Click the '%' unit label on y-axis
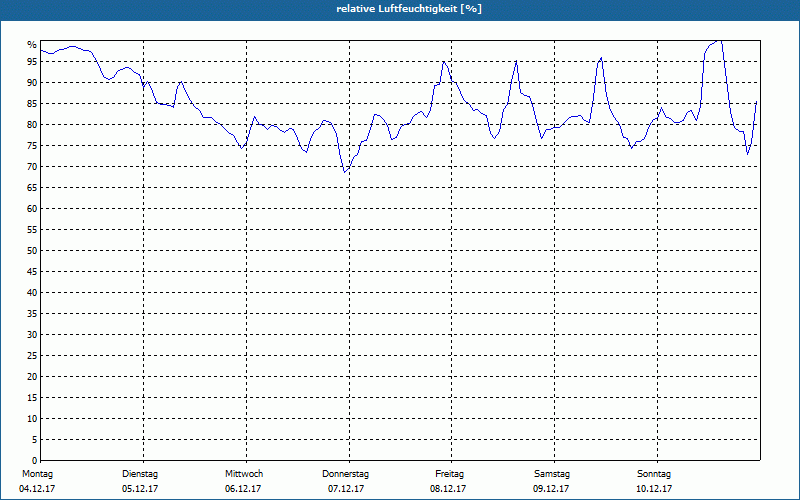Screen dimensions: 800x500 click(32, 45)
